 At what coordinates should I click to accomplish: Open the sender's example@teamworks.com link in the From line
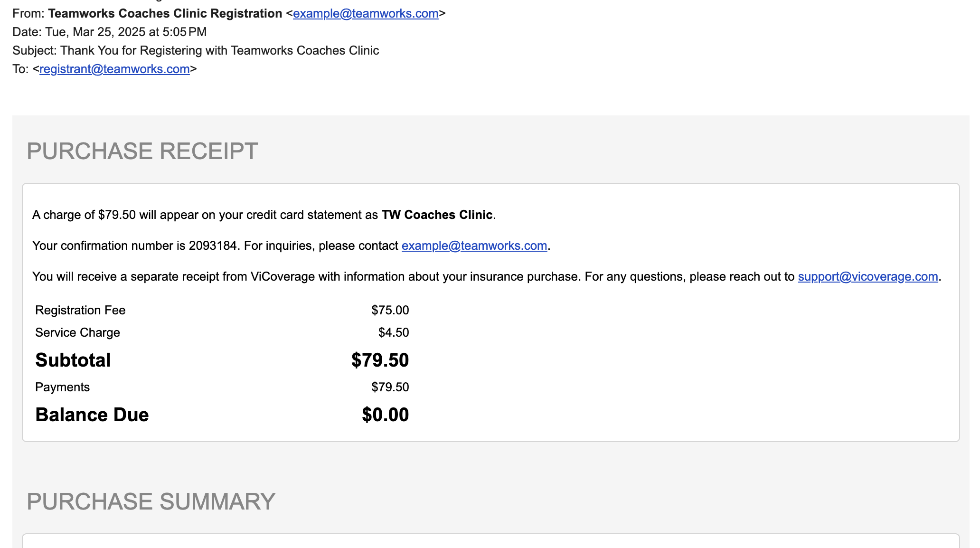[x=366, y=14]
